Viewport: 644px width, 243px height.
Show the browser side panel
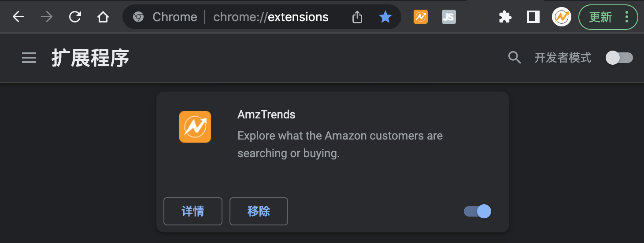tap(533, 17)
